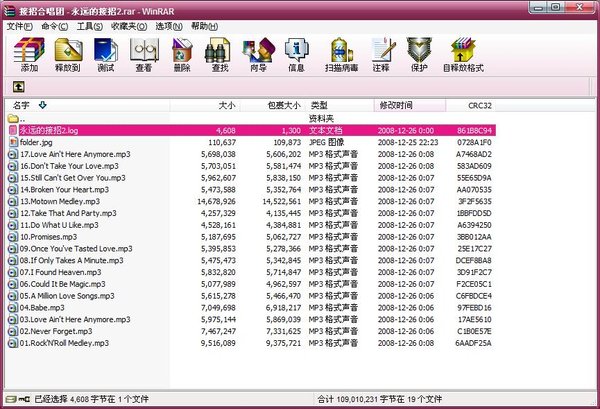Click the key icon in the status bar
This screenshot has height=409, width=600.
(24, 399)
